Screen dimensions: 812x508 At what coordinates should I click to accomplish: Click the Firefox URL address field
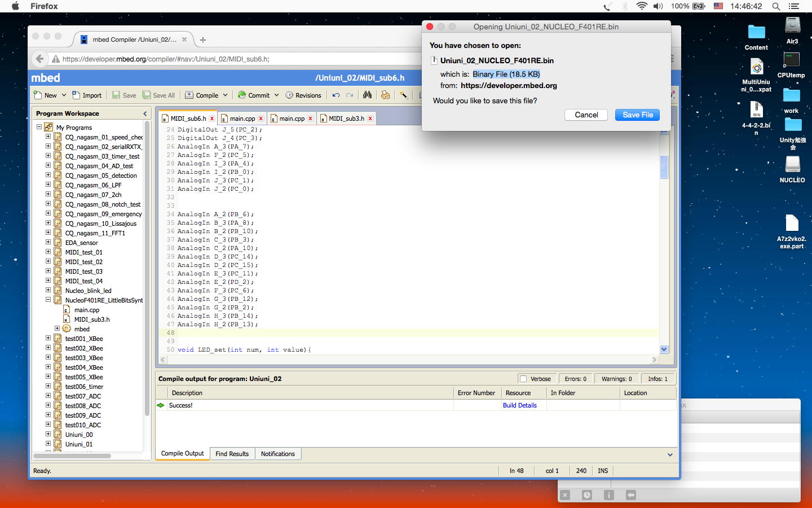click(237, 59)
